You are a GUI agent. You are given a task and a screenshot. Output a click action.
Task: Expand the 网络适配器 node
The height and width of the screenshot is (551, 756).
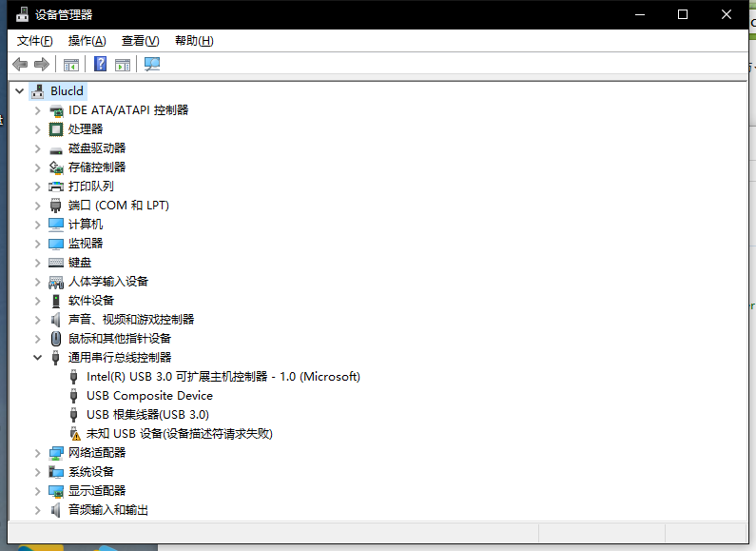(x=38, y=453)
